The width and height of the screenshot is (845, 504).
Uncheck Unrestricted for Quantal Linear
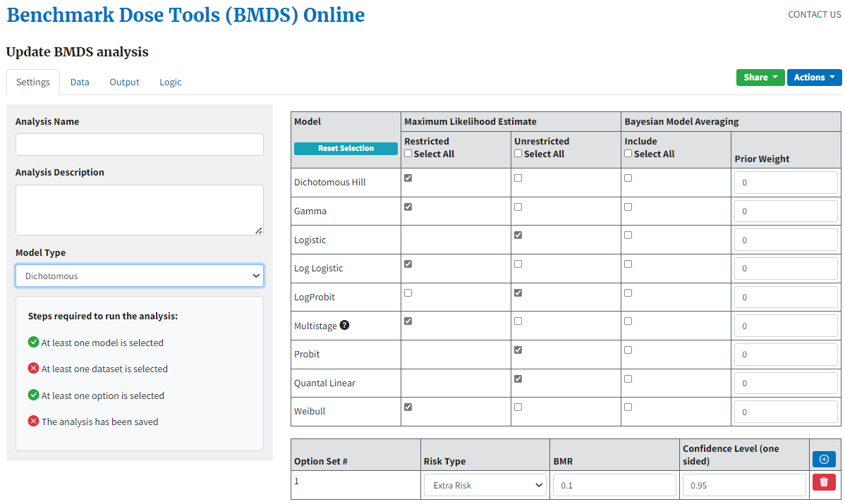(x=518, y=379)
